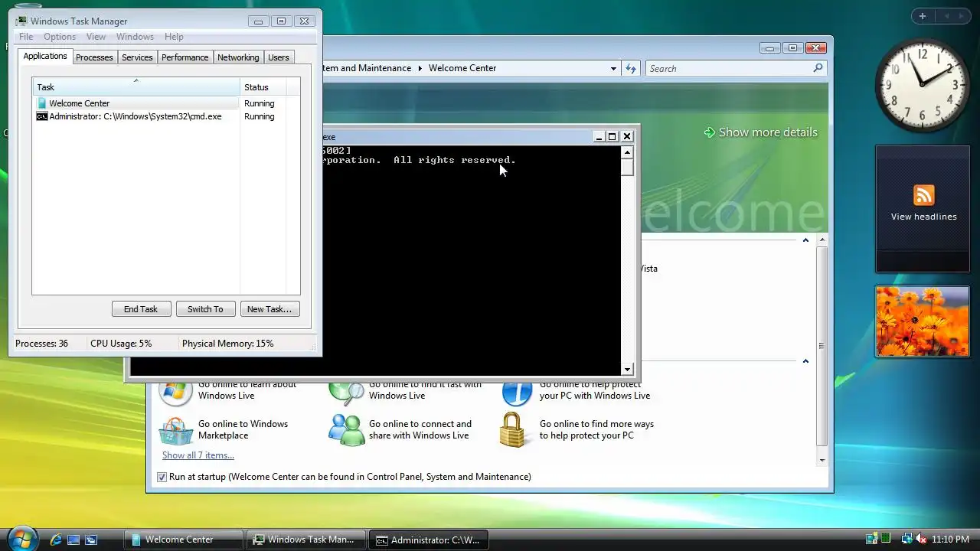The width and height of the screenshot is (980, 551).
Task: Click the Show Desktop quick launch icon
Action: pos(73,540)
